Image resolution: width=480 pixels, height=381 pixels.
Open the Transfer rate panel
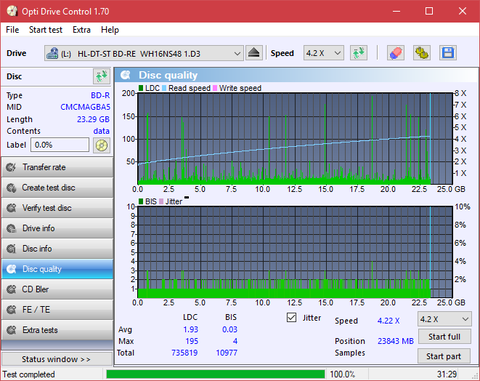point(57,167)
